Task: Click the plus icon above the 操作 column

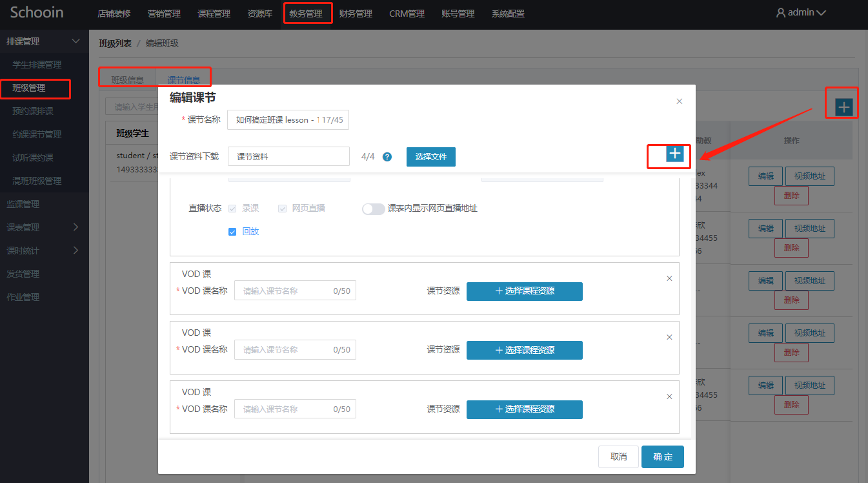Action: (844, 107)
